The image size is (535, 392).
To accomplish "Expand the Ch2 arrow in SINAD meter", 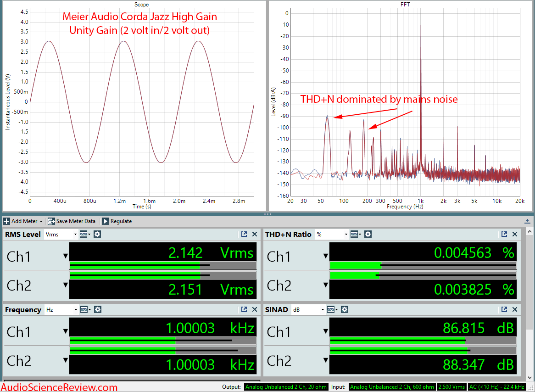I will point(325,360).
